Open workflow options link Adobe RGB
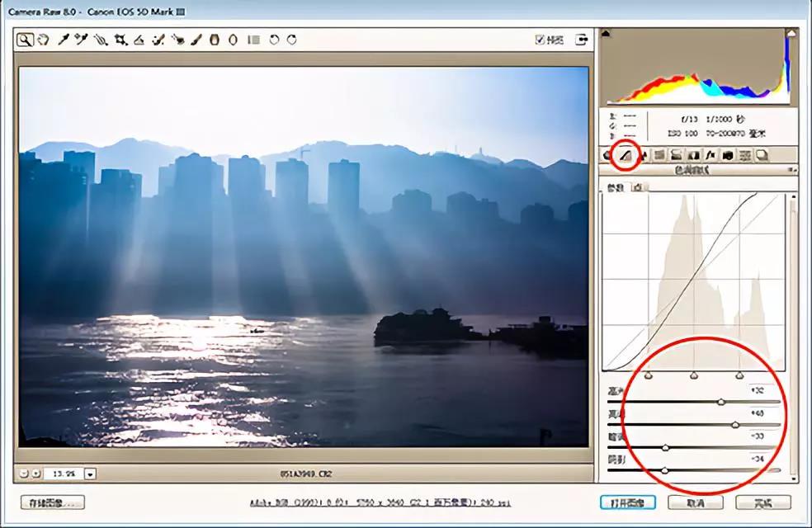Image resolution: width=812 pixels, height=528 pixels. [380, 502]
